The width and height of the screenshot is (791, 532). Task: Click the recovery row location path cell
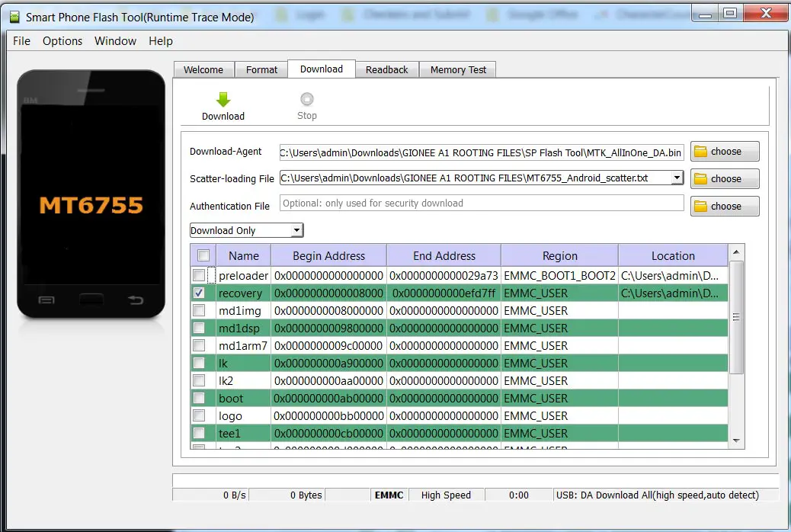[673, 293]
